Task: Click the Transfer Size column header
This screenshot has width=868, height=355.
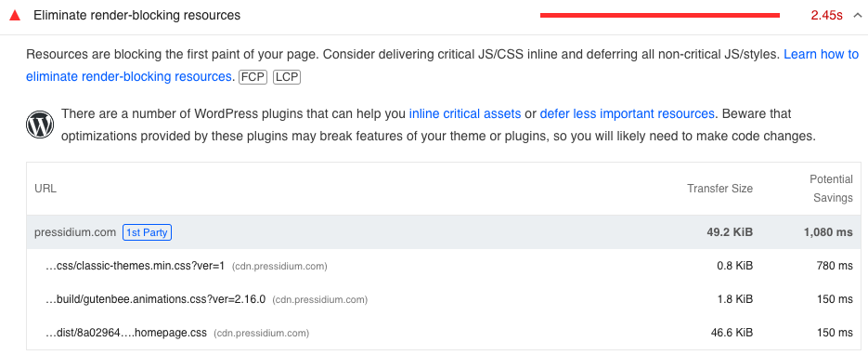Action: (719, 189)
